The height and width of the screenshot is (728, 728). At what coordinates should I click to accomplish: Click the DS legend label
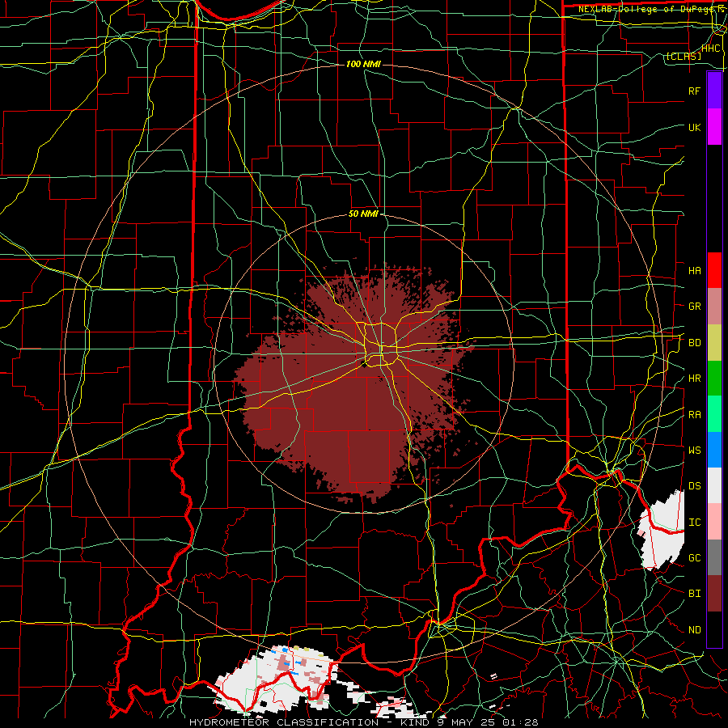pyautogui.click(x=694, y=486)
